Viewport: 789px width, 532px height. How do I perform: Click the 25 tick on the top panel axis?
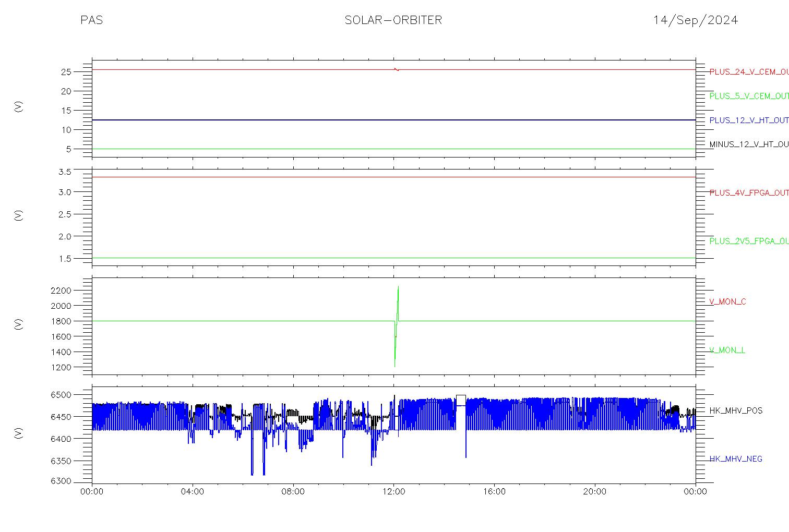point(66,72)
